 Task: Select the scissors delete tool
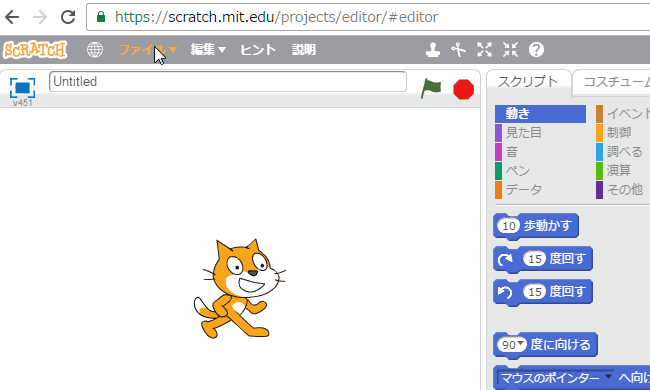point(458,50)
